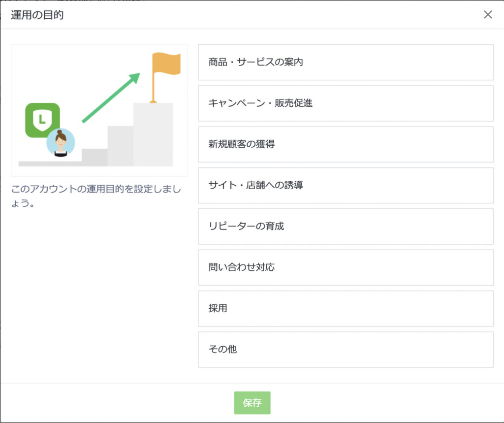Click the lowest gray stair step
Image resolution: width=504 pixels, height=423 pixels.
click(x=94, y=157)
